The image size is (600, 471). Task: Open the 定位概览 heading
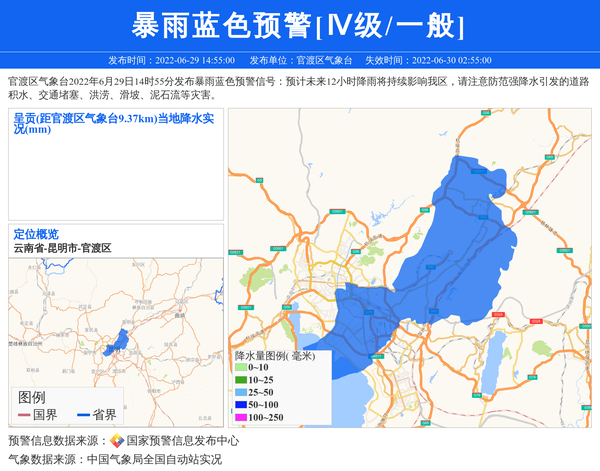(36, 234)
